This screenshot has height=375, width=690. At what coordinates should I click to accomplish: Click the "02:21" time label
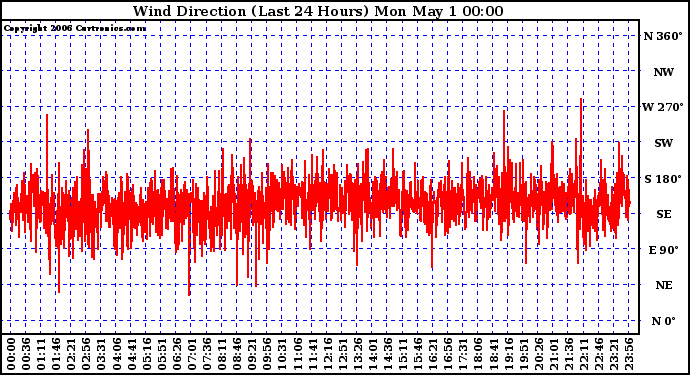tap(71, 354)
